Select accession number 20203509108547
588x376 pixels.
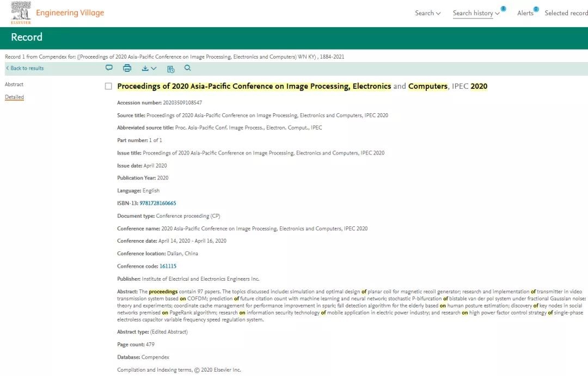[x=182, y=103]
